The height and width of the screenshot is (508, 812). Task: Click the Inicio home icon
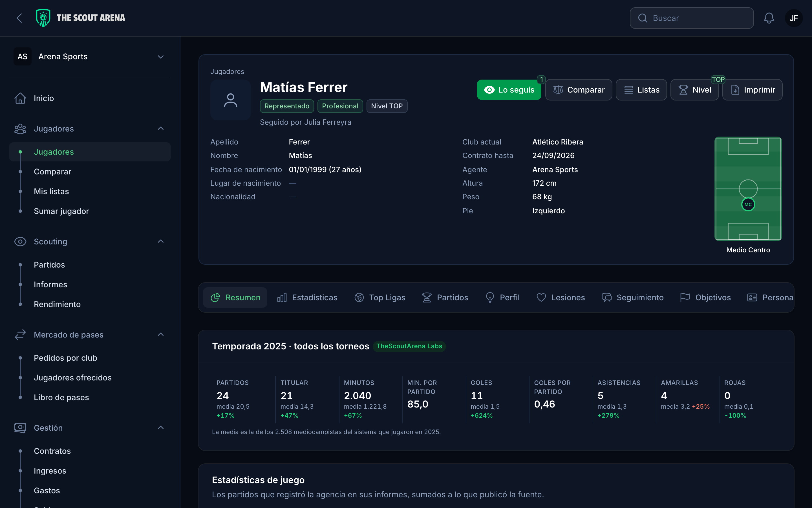[x=20, y=98]
